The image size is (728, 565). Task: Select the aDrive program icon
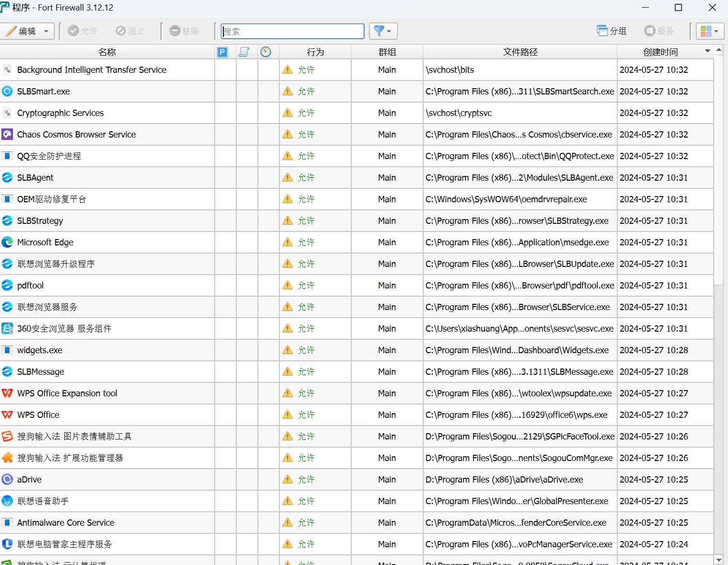click(7, 480)
